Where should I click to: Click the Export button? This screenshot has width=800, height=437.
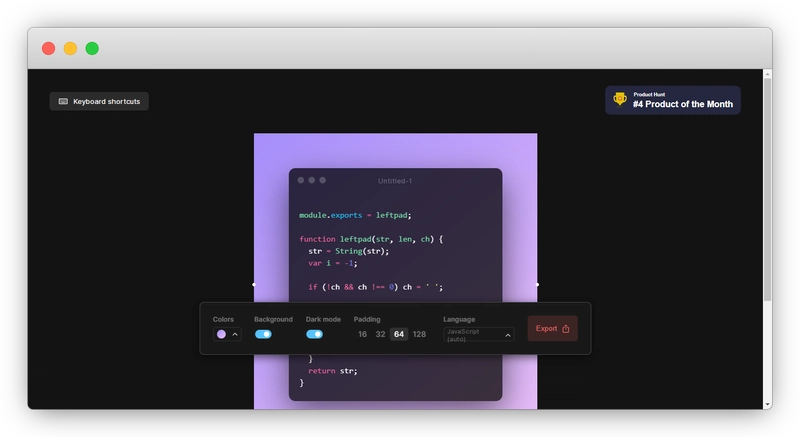pyautogui.click(x=553, y=328)
